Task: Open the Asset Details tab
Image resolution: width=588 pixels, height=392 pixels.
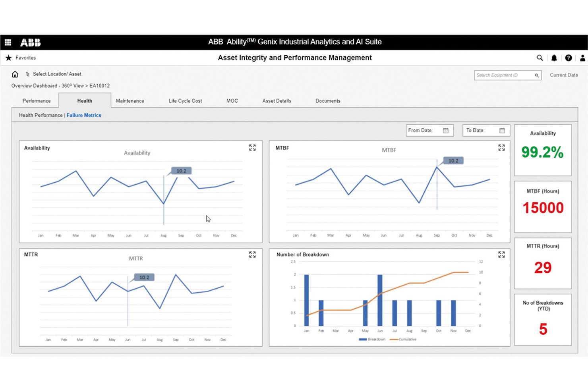Action: 277,101
